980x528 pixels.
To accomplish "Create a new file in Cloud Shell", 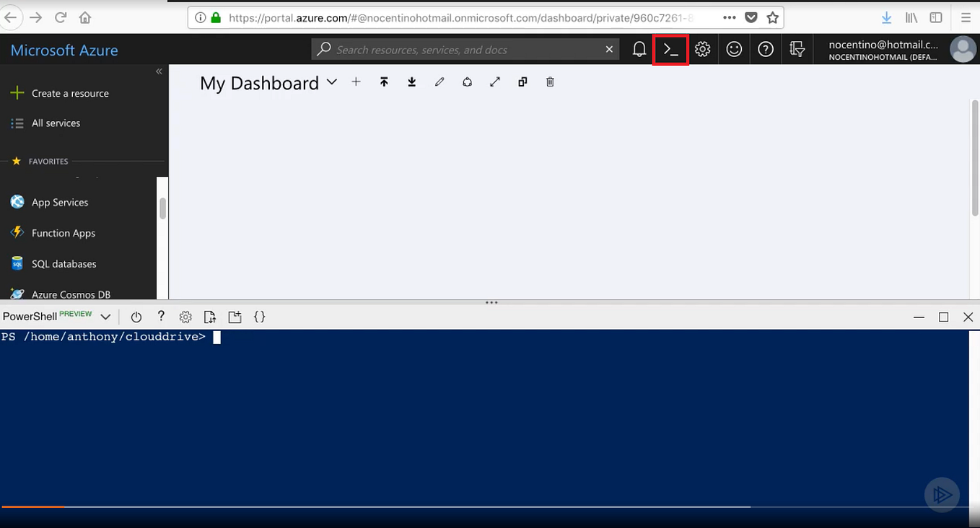I will coord(234,316).
